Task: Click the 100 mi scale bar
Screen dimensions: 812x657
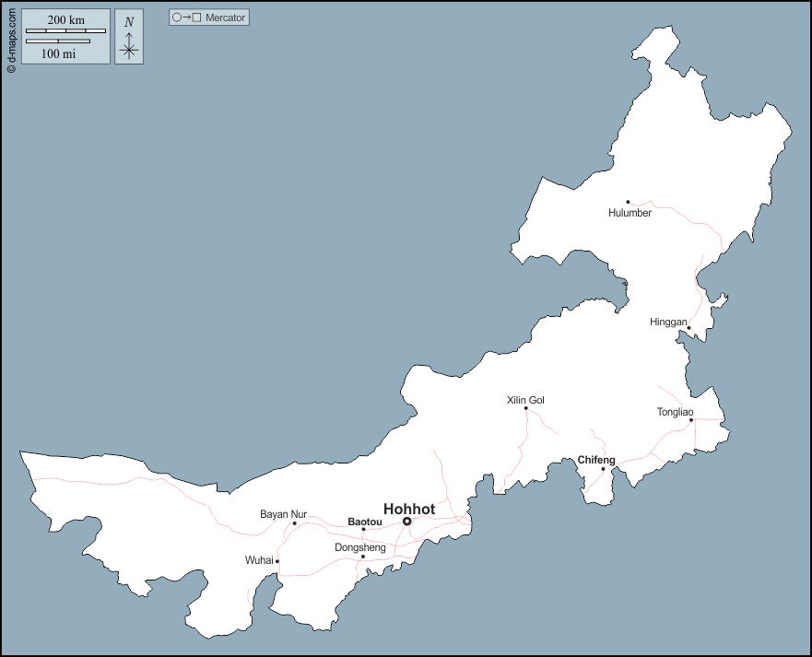Action: coord(58,41)
